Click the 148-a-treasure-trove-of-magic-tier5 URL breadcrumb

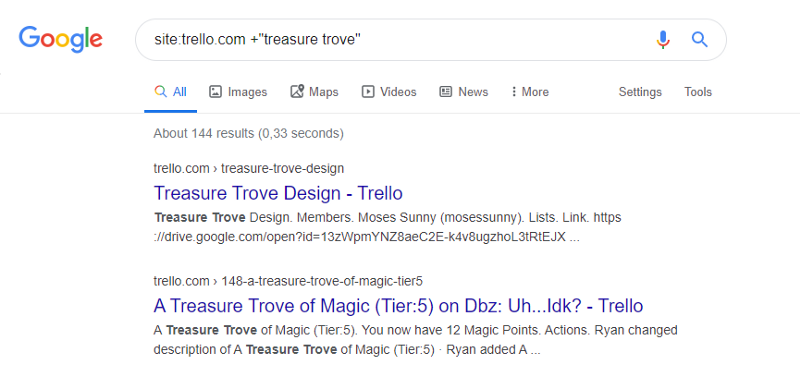coord(321,281)
